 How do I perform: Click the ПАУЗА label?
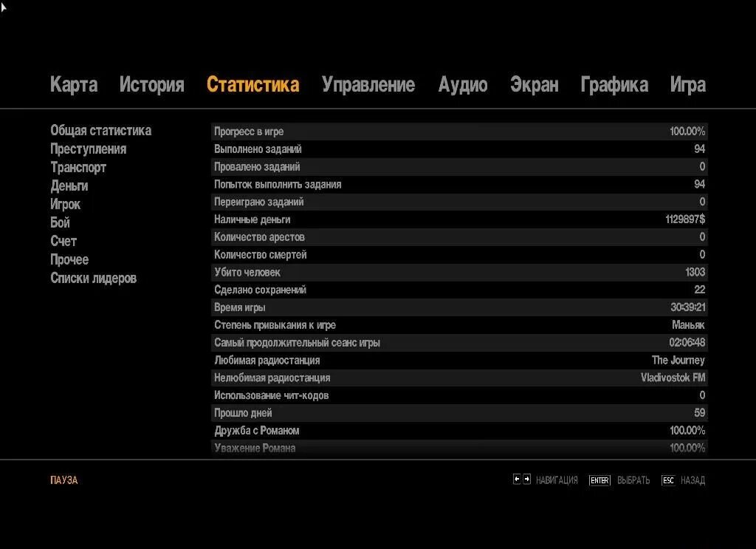(x=64, y=480)
